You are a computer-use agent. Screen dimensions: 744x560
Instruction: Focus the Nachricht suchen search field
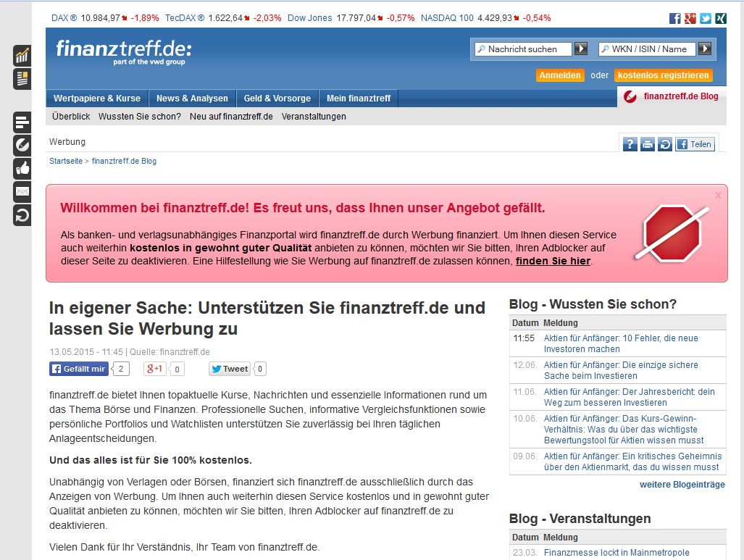(523, 49)
